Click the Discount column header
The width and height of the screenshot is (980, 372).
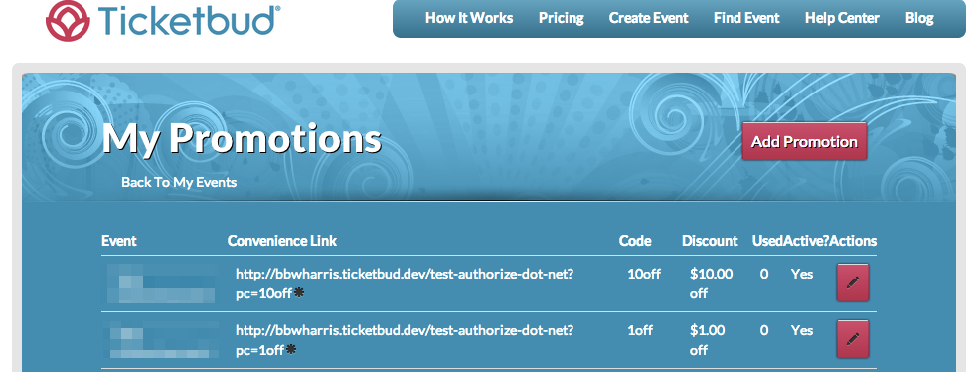click(710, 241)
